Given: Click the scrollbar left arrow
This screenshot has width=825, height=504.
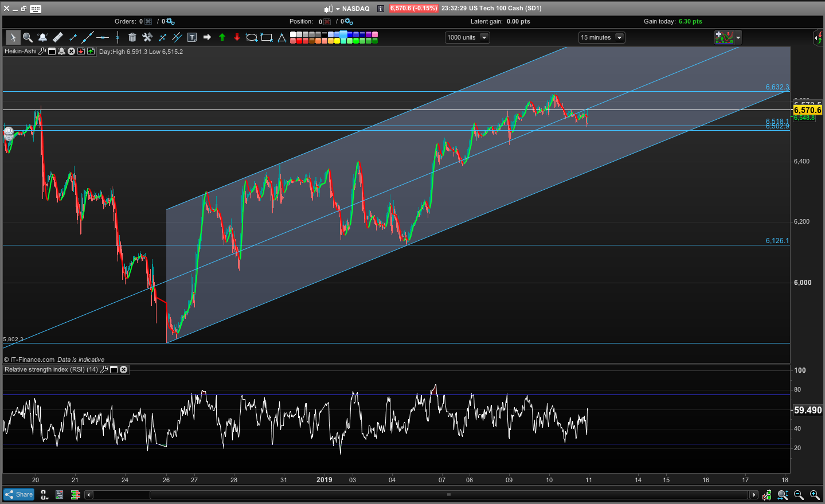Looking at the screenshot, I should coord(88,494).
